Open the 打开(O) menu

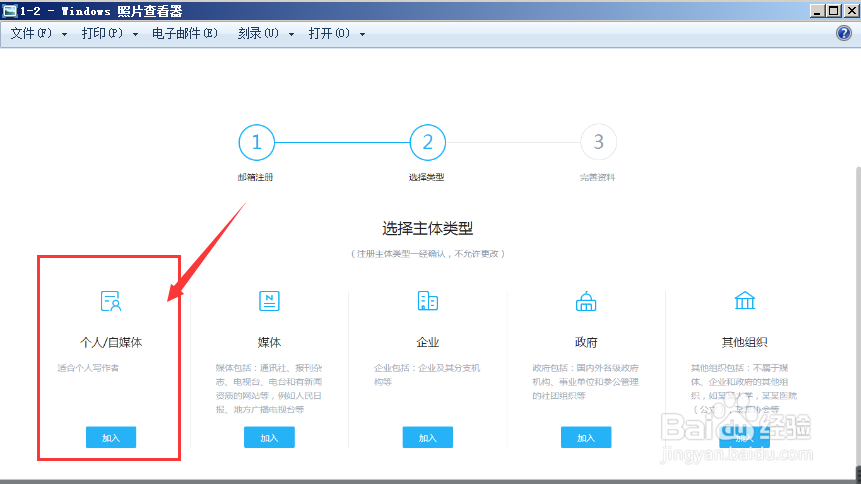(329, 34)
